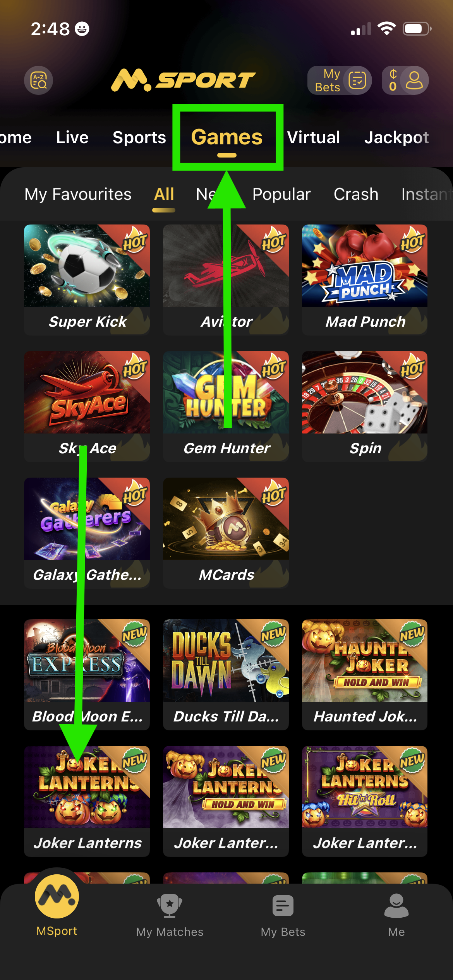Open the account profile icon
This screenshot has height=980, width=453.
[x=414, y=81]
